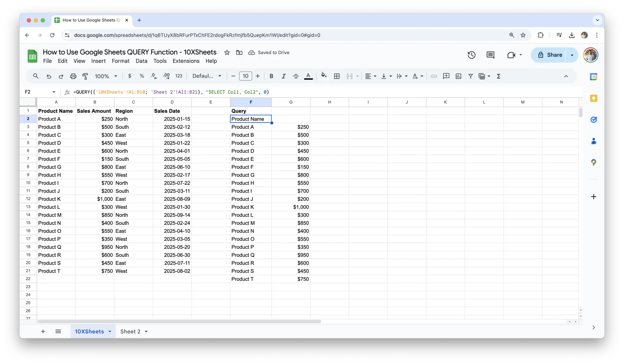The height and width of the screenshot is (364, 624).
Task: Bookmark this tab with Chrome star
Action: tap(523, 35)
